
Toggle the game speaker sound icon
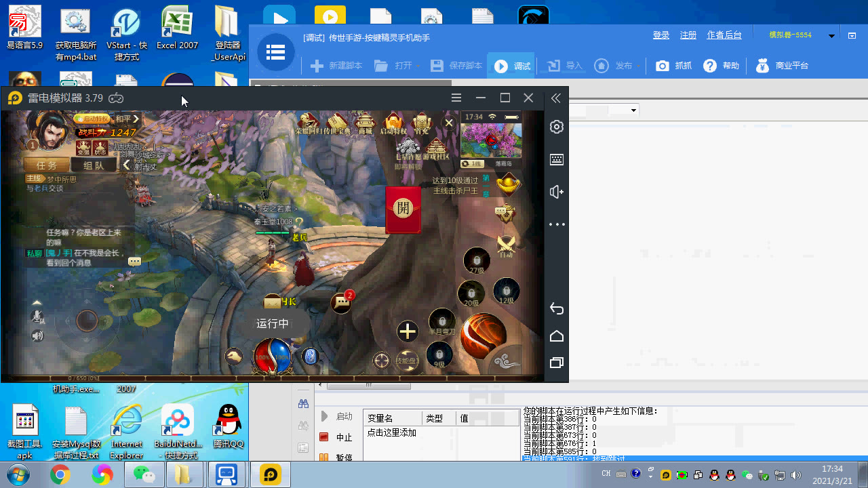tap(38, 335)
